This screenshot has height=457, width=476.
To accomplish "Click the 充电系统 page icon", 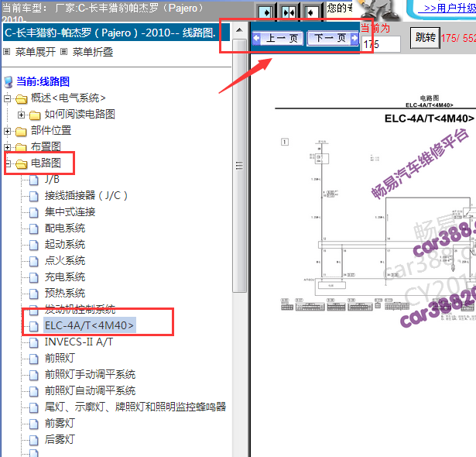I will [34, 277].
